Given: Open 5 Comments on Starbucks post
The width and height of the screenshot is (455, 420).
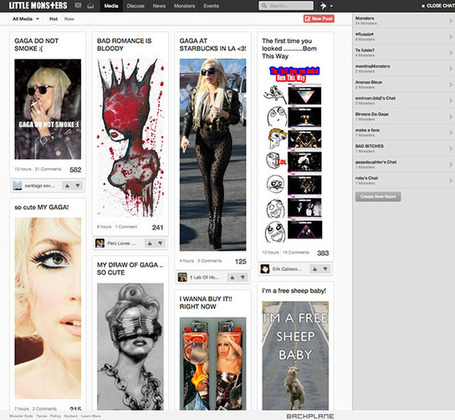Looking at the screenshot, I should point(209,261).
